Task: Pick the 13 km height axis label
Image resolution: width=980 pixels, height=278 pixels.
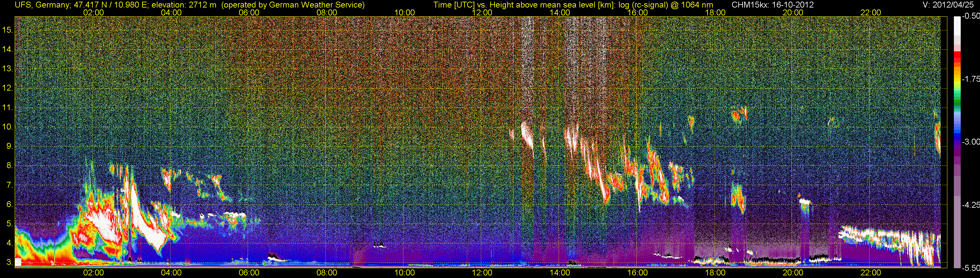Action: pos(8,69)
